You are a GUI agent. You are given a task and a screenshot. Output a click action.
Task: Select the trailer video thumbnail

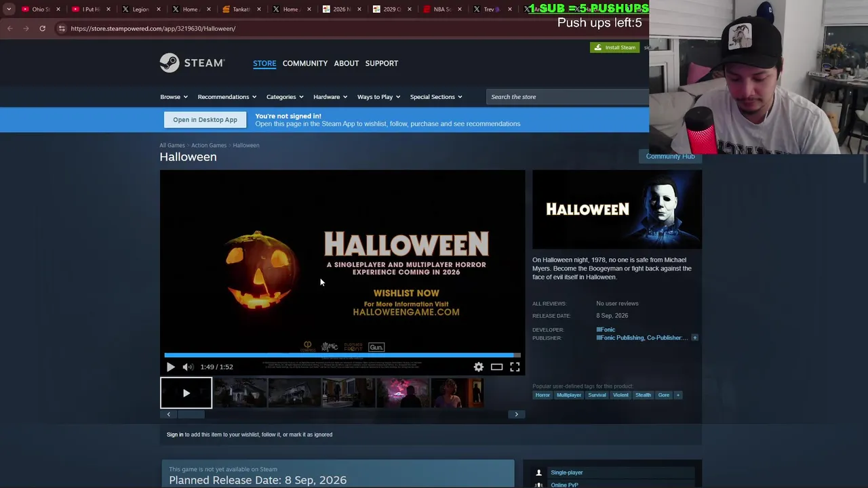click(x=186, y=393)
